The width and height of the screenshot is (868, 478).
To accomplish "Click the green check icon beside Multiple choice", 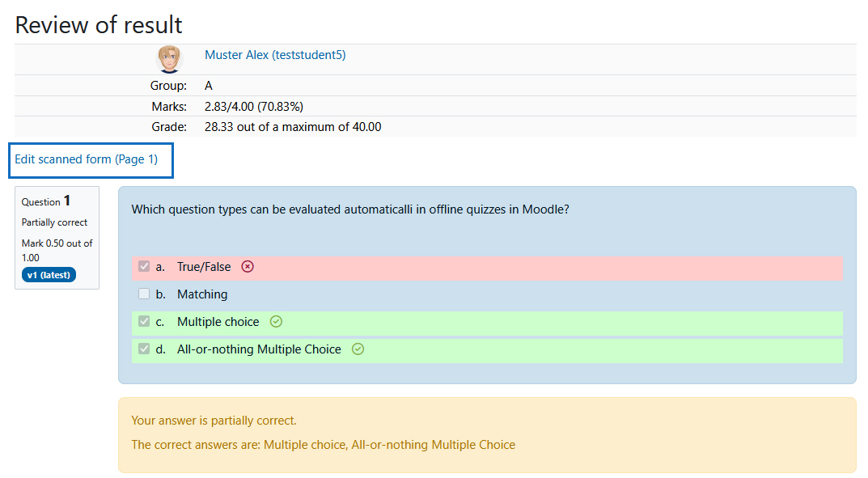I will click(x=276, y=321).
